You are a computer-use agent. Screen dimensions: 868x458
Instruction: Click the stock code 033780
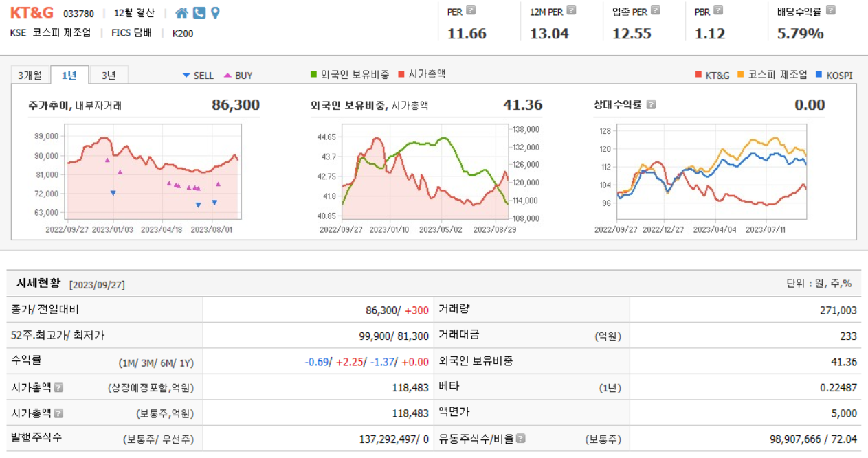click(x=78, y=14)
